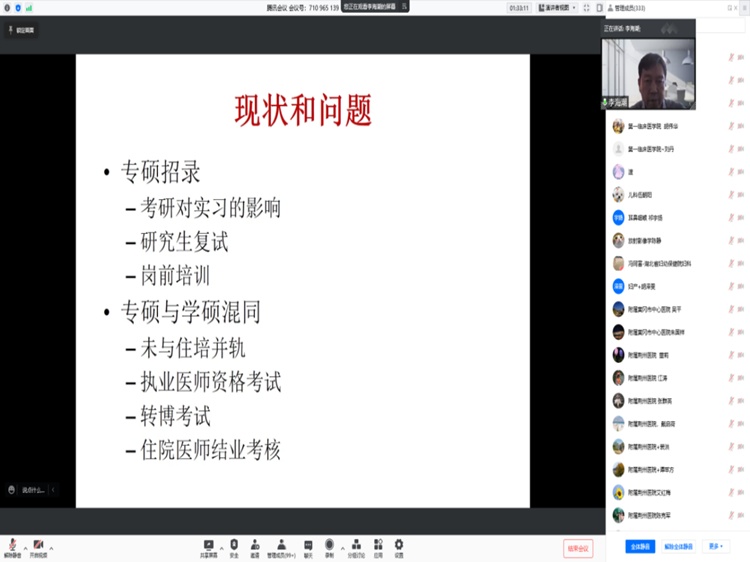
Task: Click the 全体静音 mute all button
Action: pos(639,546)
